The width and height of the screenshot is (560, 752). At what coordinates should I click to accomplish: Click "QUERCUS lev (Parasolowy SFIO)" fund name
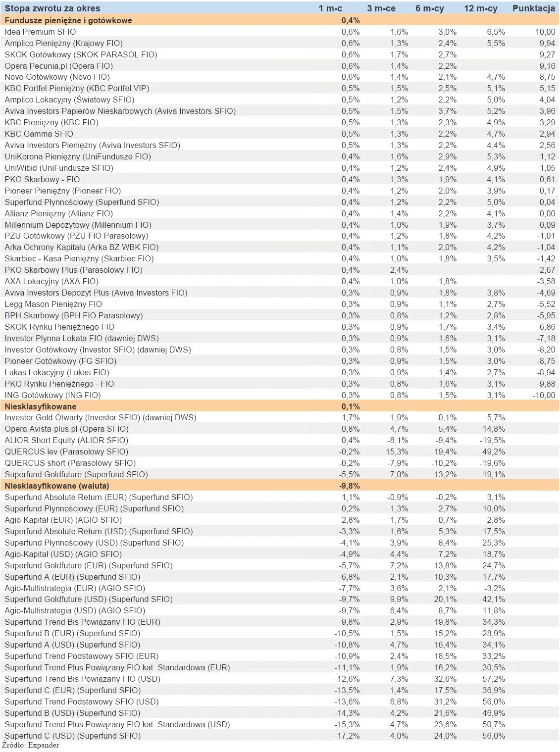pyautogui.click(x=66, y=451)
